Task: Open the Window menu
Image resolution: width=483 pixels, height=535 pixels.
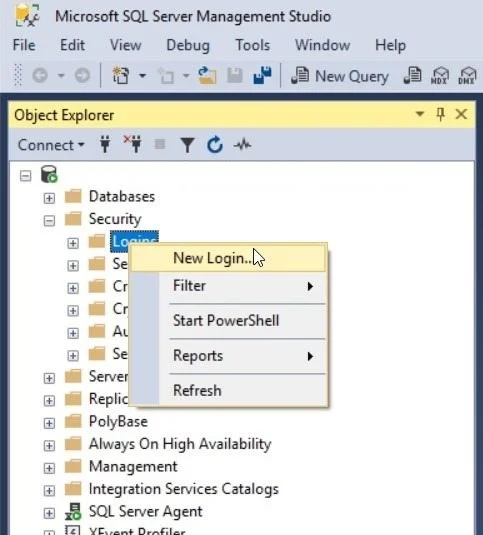Action: pyautogui.click(x=322, y=45)
